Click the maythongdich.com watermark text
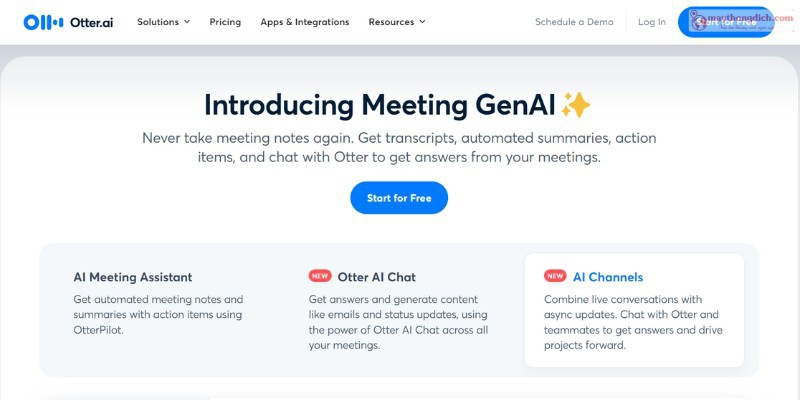Viewport: 800px width, 400px height. 744,18
